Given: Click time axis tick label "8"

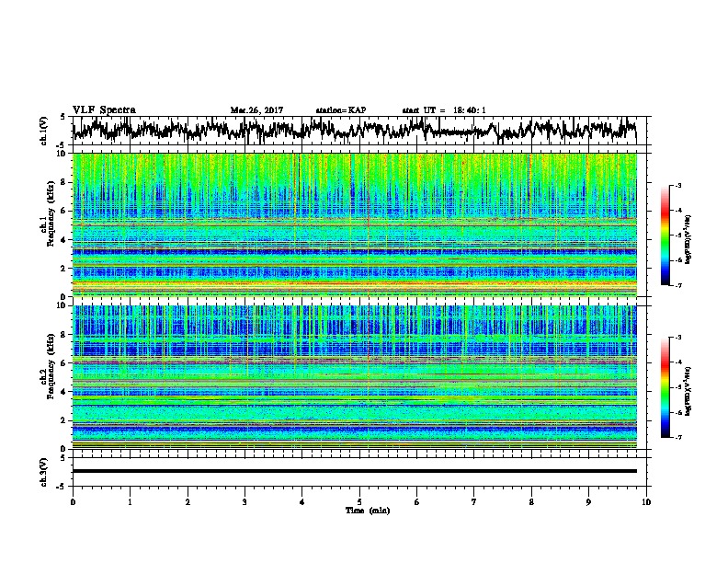Looking at the screenshot, I should [531, 502].
